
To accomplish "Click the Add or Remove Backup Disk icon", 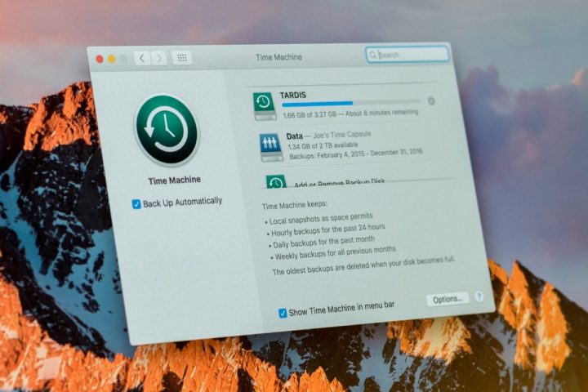I will click(276, 182).
